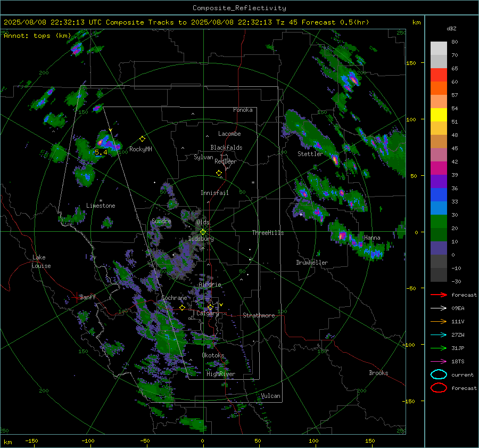Click the HighRiver label
The width and height of the screenshot is (479, 448).
coord(220,374)
